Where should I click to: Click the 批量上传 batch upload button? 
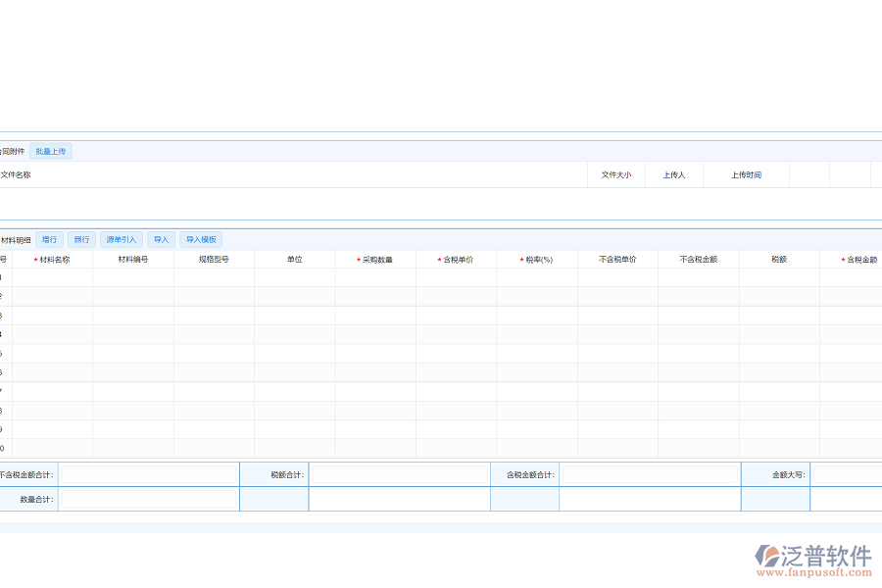point(50,151)
